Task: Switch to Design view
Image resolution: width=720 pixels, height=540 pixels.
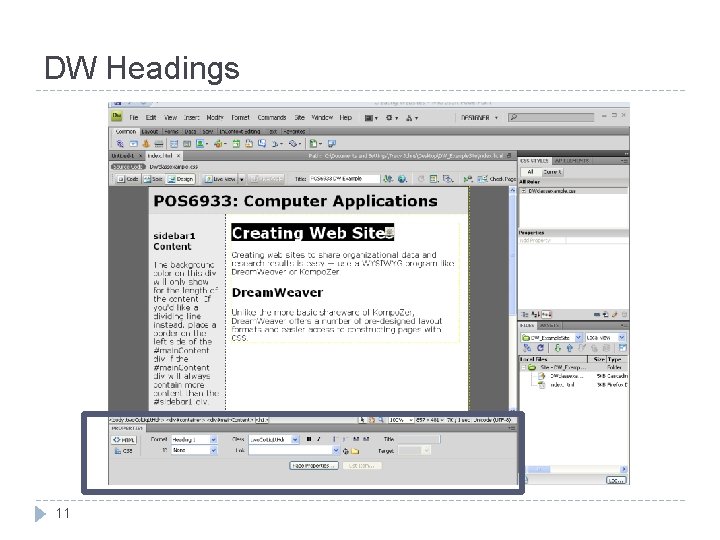Action: 180,179
